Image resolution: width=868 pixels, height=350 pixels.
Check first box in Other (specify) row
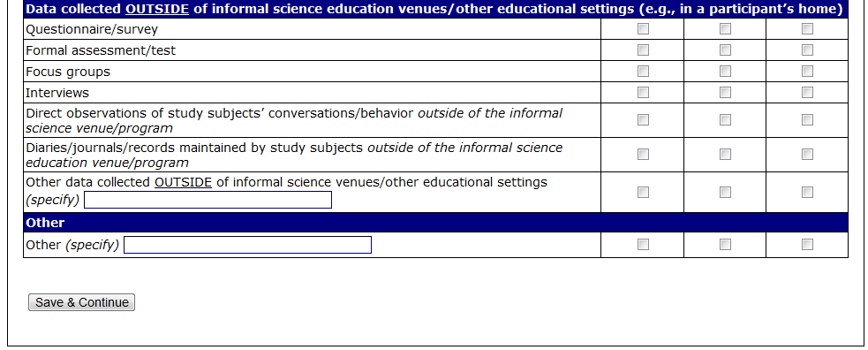(x=643, y=244)
